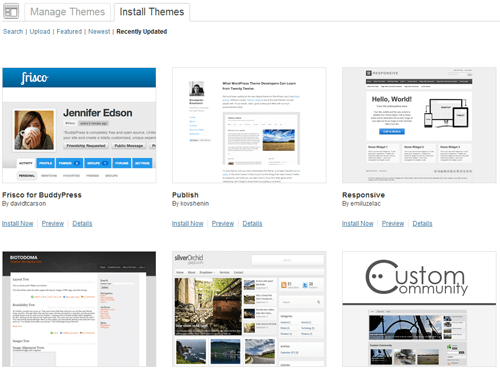Open the Custom Community theme thumbnail
This screenshot has width=500, height=372.
point(419,309)
